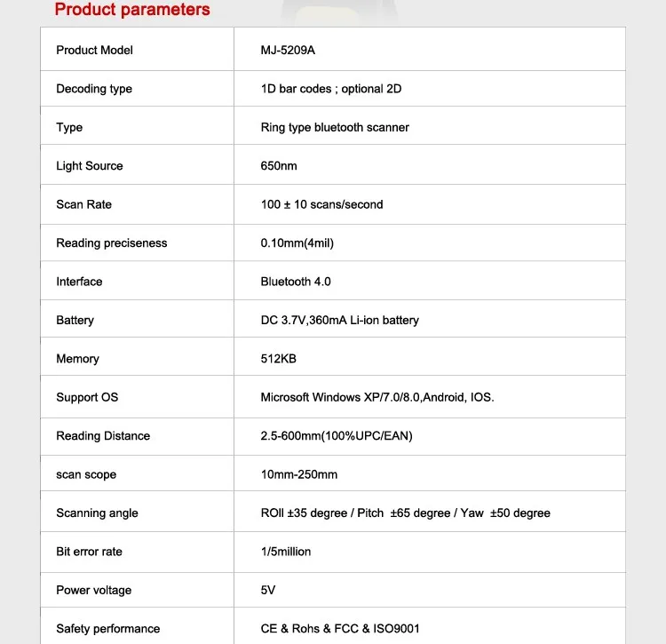Select Ring type bluetooth scanner text

click(x=335, y=128)
